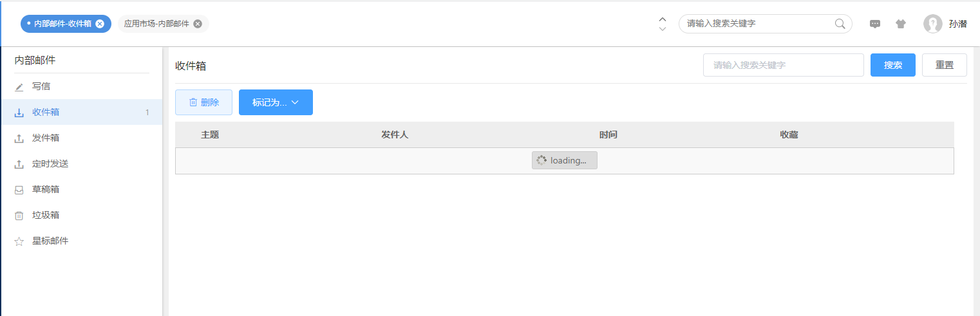Close the 内部邮件-收件箱 tab

point(100,24)
